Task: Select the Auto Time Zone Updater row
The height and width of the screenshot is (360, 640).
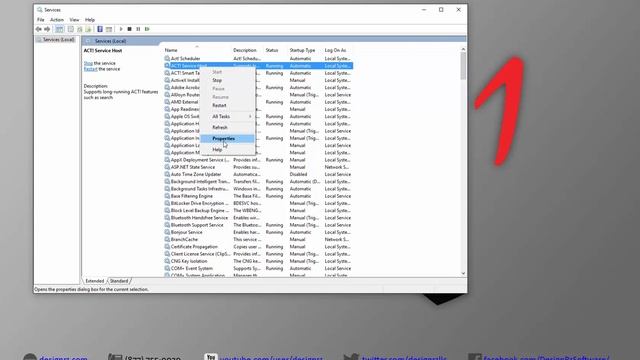Action: (x=258, y=174)
